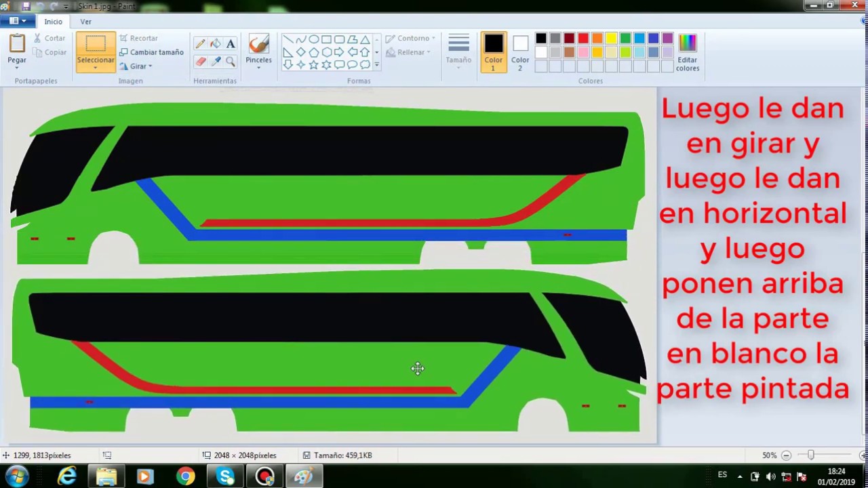Image resolution: width=868 pixels, height=488 pixels.
Task: Open the Paint file menu button
Action: pos(18,21)
